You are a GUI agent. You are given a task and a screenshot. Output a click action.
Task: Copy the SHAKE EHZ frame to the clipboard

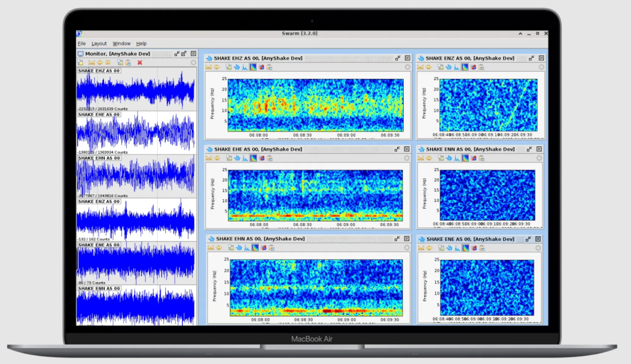269,67
